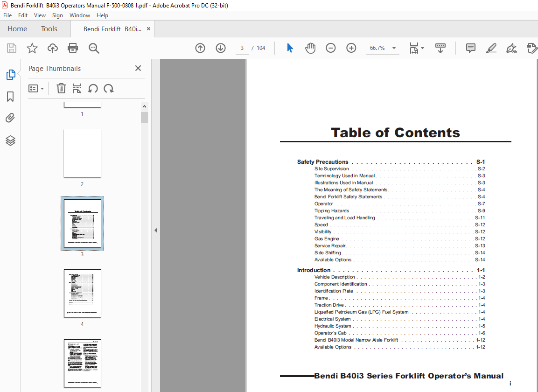Open the Layers panel
Screen dimensions: 538x392
coord(10,140)
